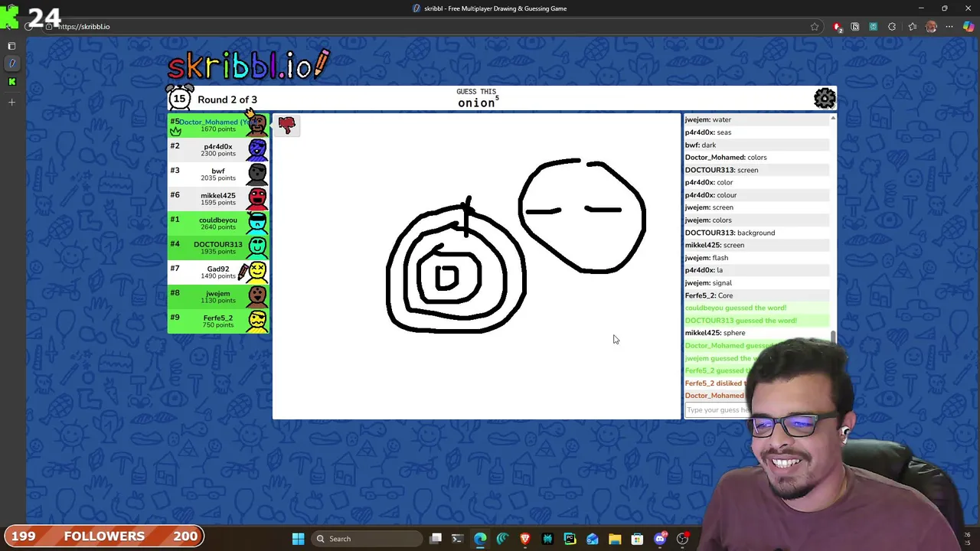Screen dimensions: 980x551
Task: Open the browser profile avatar
Action: coord(931,27)
